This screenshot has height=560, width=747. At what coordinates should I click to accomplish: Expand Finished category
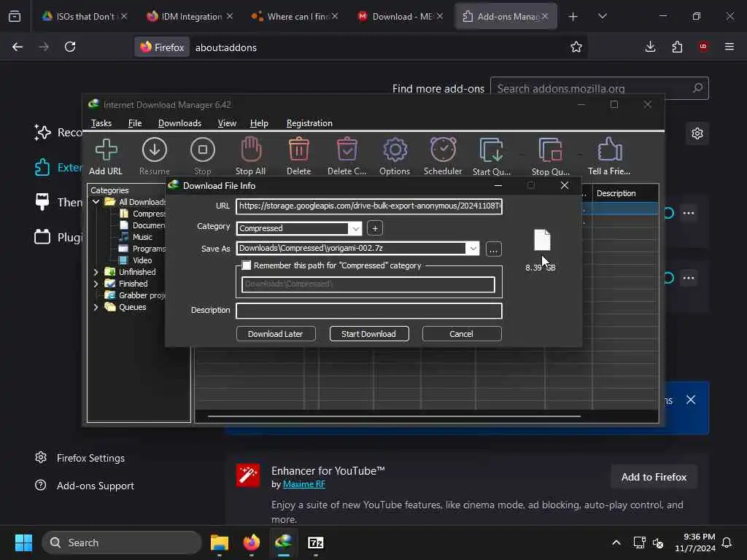pos(96,284)
